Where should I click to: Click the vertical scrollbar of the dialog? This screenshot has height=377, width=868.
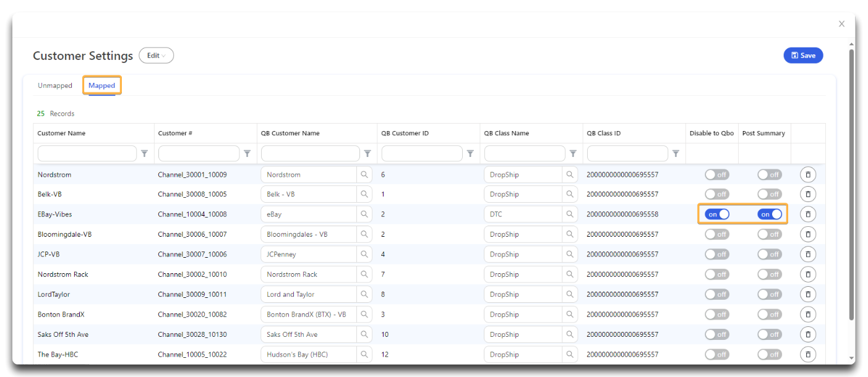click(851, 184)
